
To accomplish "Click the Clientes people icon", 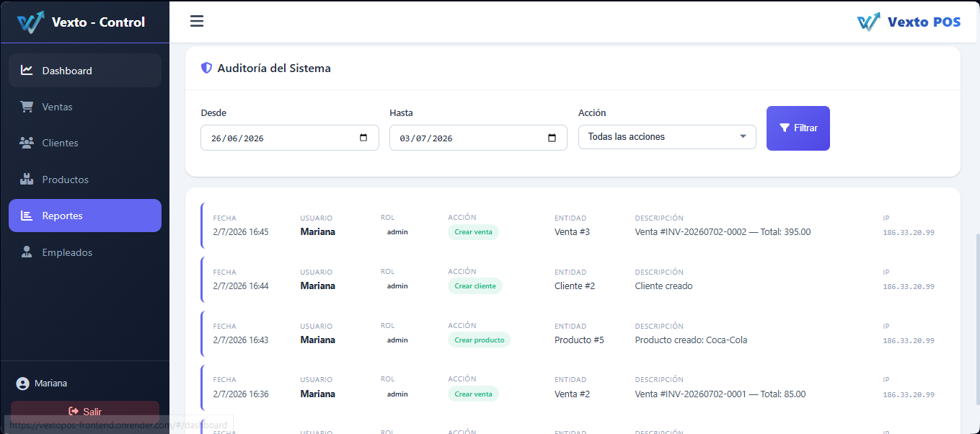I will tap(27, 143).
